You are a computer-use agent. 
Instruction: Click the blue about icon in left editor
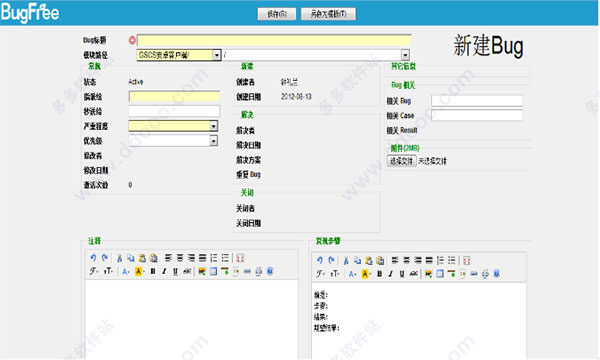point(270,271)
